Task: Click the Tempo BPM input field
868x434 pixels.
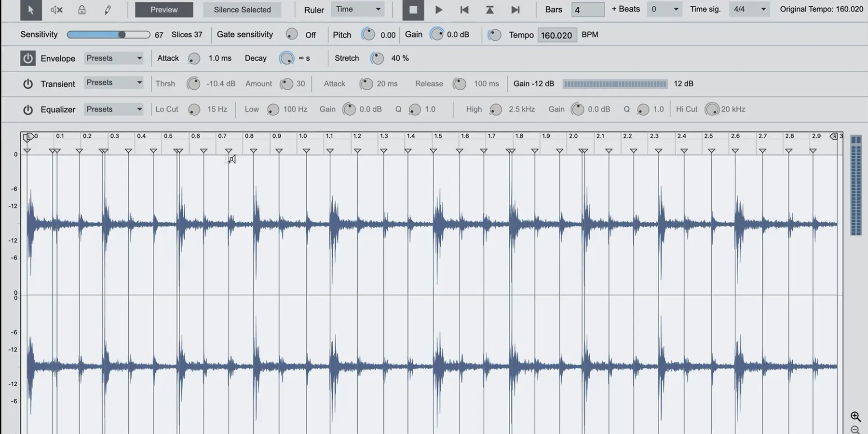Action: 556,35
